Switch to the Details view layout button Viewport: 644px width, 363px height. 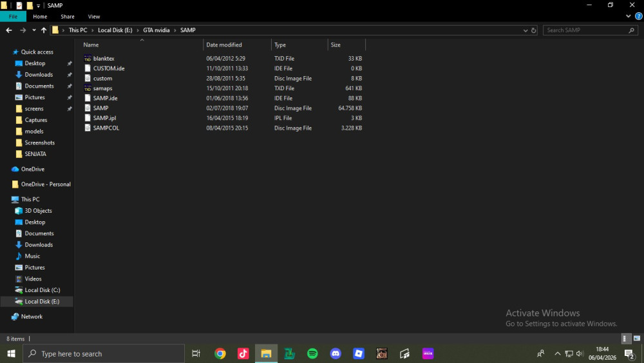pyautogui.click(x=625, y=338)
